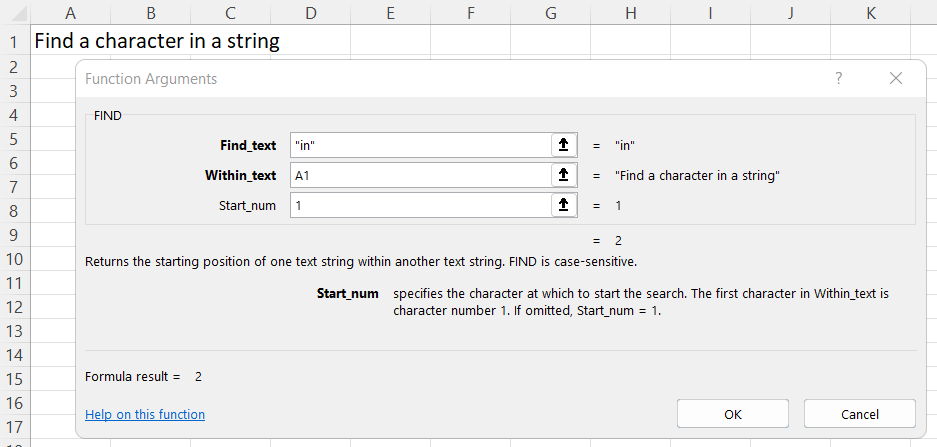The height and width of the screenshot is (447, 937).
Task: Click the dialog help question mark
Action: click(838, 79)
